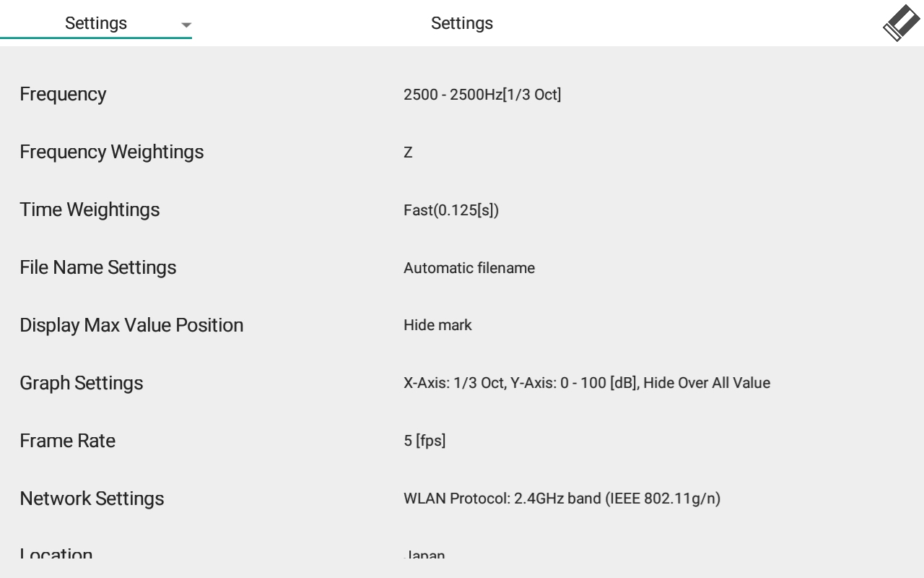This screenshot has width=924, height=578.
Task: Tap the Hide mark value
Action: pyautogui.click(x=437, y=325)
